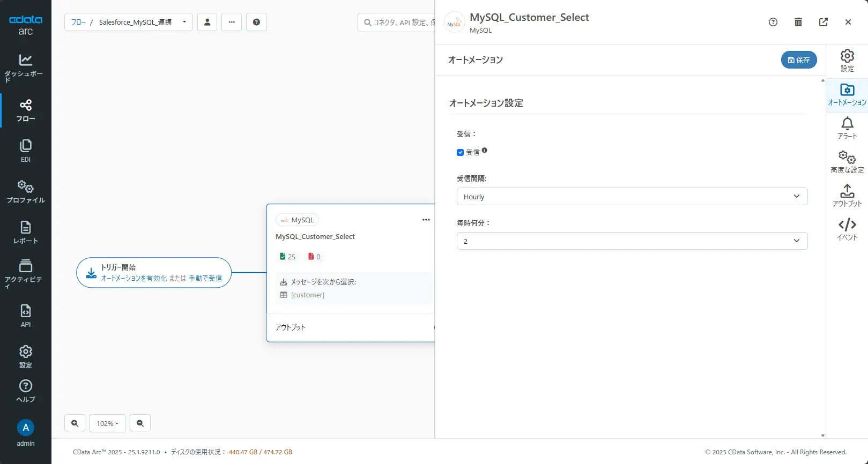Click the flow help question mark button
868x464 pixels.
click(x=256, y=22)
